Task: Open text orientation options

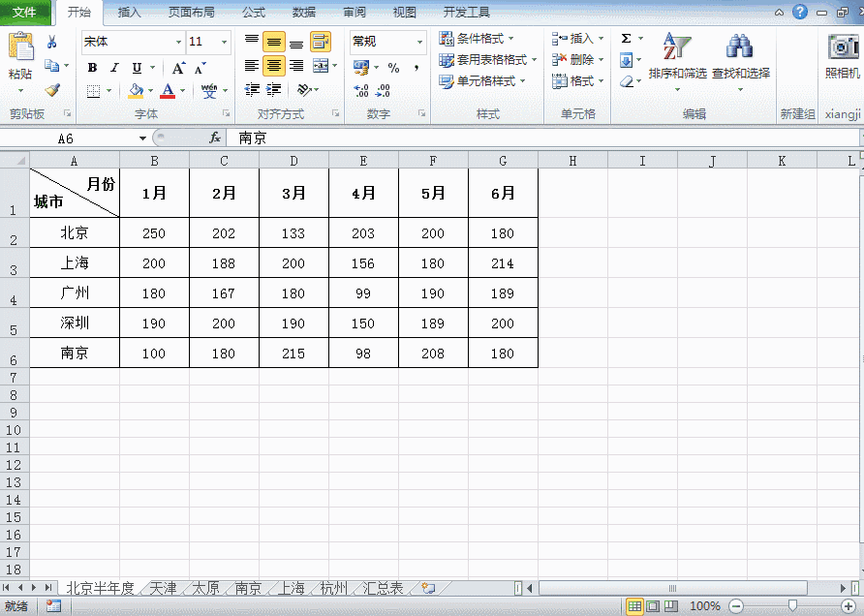Action: tap(304, 90)
